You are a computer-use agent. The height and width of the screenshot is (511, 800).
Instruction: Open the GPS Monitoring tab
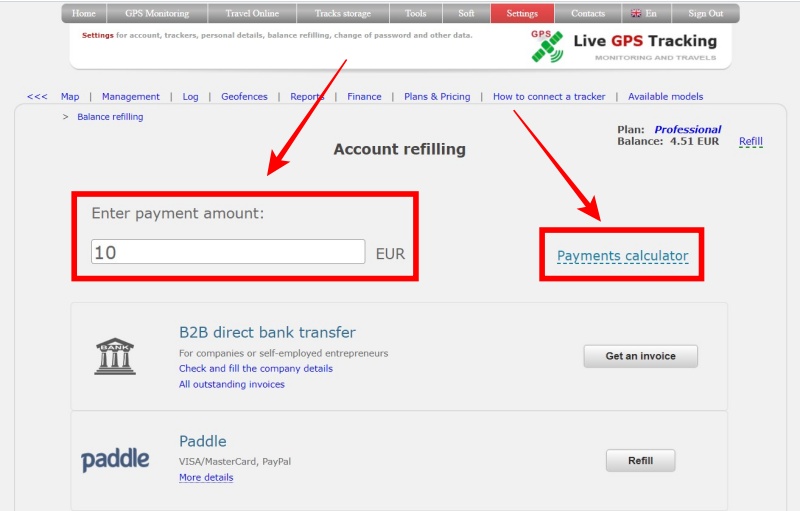point(155,14)
